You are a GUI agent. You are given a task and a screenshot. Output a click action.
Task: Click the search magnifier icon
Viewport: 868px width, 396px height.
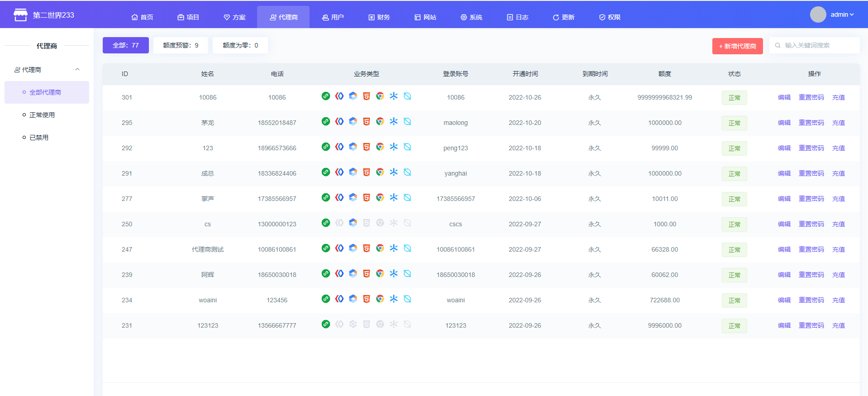(777, 45)
